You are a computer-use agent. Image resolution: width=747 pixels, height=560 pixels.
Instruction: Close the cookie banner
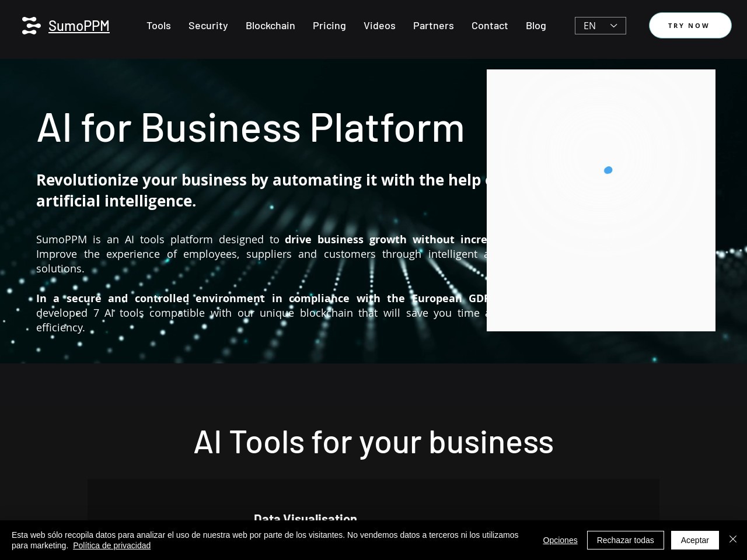point(733,540)
